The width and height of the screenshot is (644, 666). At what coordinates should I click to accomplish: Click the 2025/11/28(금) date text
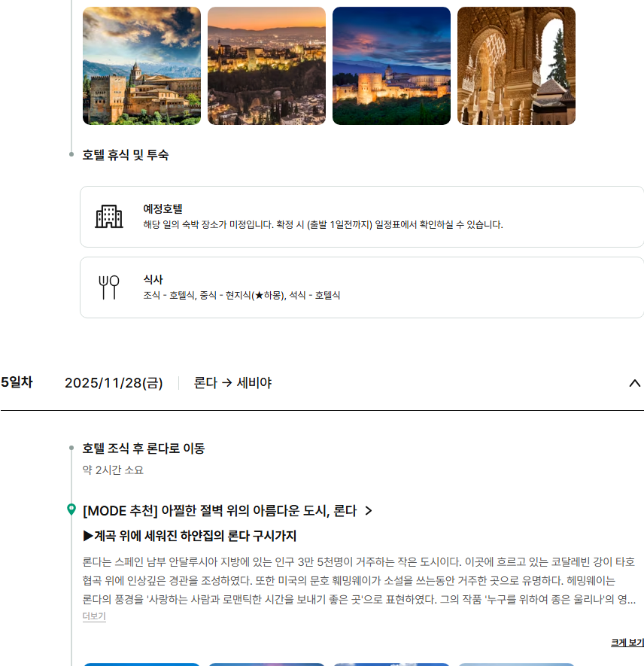[114, 383]
